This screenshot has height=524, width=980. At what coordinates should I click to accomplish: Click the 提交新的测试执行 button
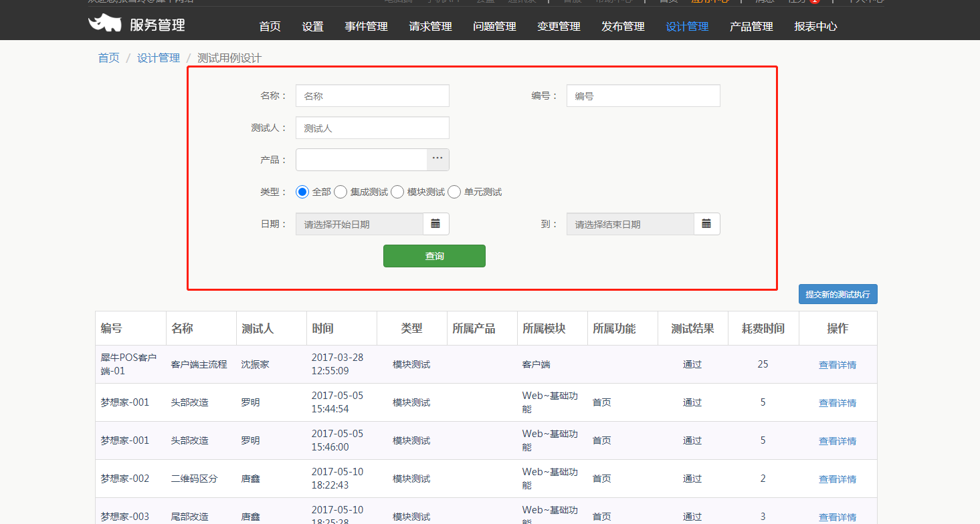[x=838, y=294]
